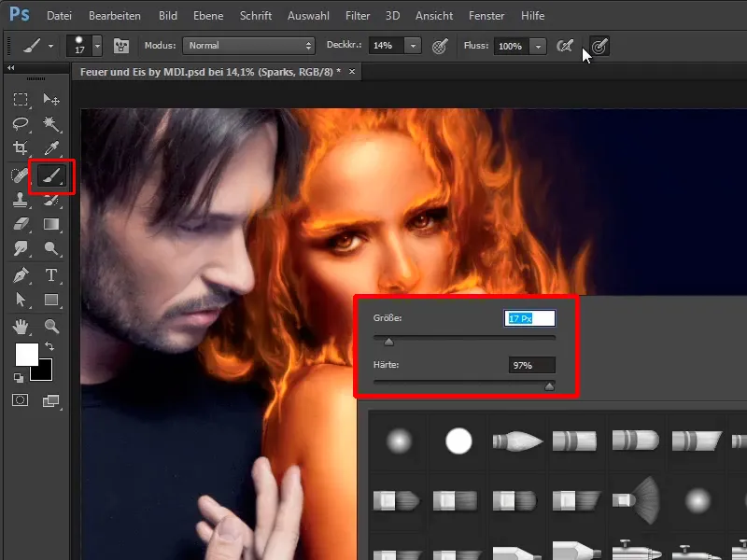Toggle pressure for opacity button
Screen dimensions: 747x560
point(439,46)
